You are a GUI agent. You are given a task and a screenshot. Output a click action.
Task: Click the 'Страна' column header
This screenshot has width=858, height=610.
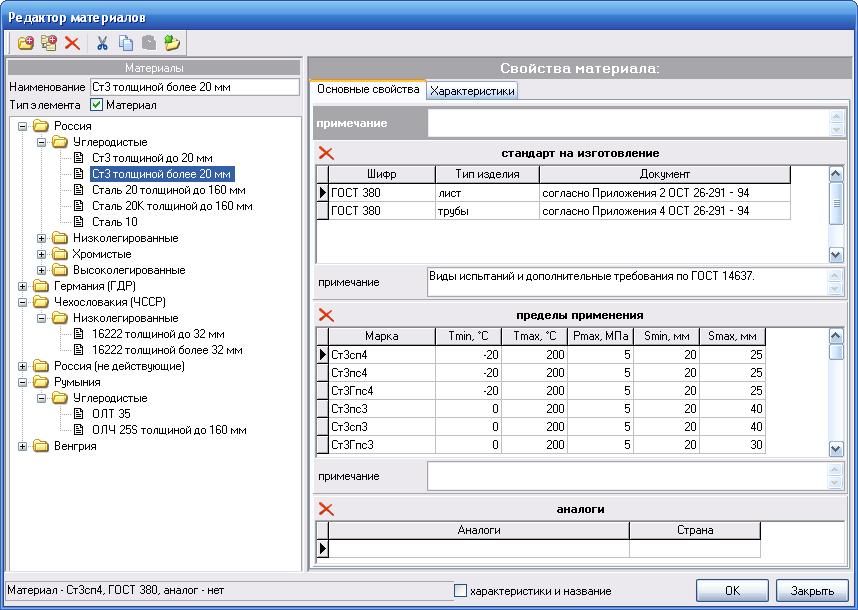(x=695, y=530)
